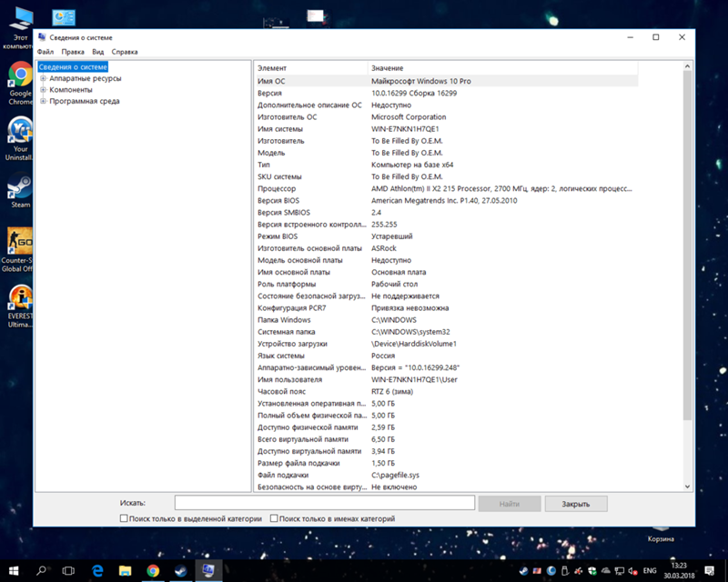
Task: Click the Значение column header
Action: [503, 68]
